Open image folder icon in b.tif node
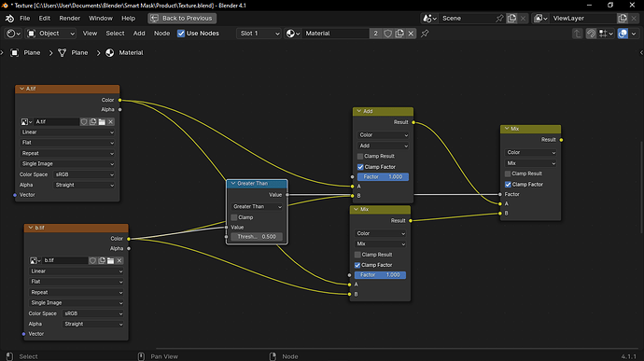Viewport: 644px width, 361px height. [x=110, y=261]
